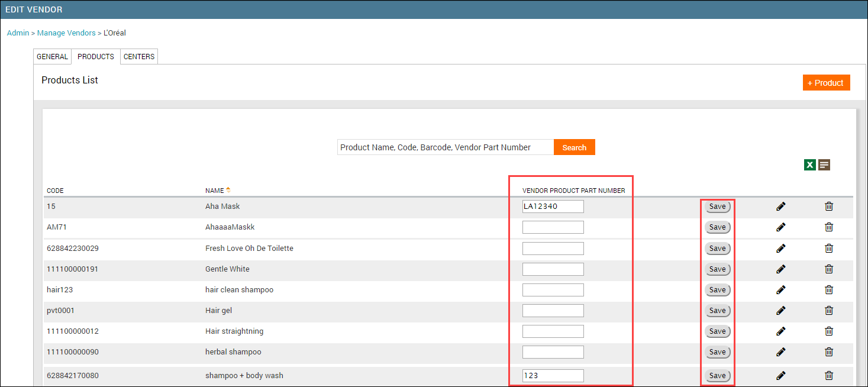Click the edit pencil for Aha Mask
The width and height of the screenshot is (868, 387).
(780, 207)
